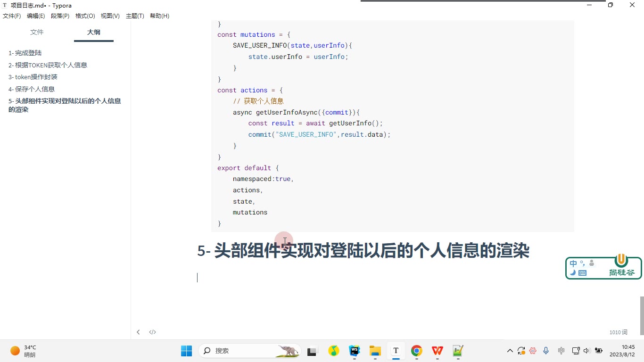Click the last code line mutations
Viewport: 644px width, 362px height.
pos(250,213)
